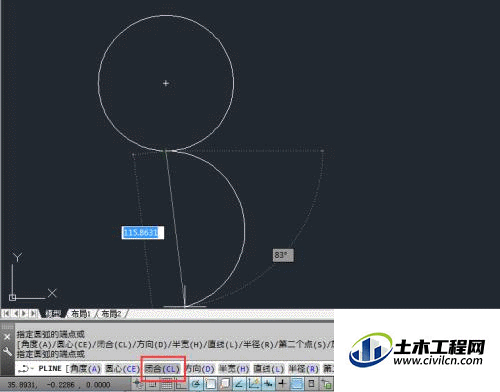Click the PLINE command name text

tap(50, 369)
